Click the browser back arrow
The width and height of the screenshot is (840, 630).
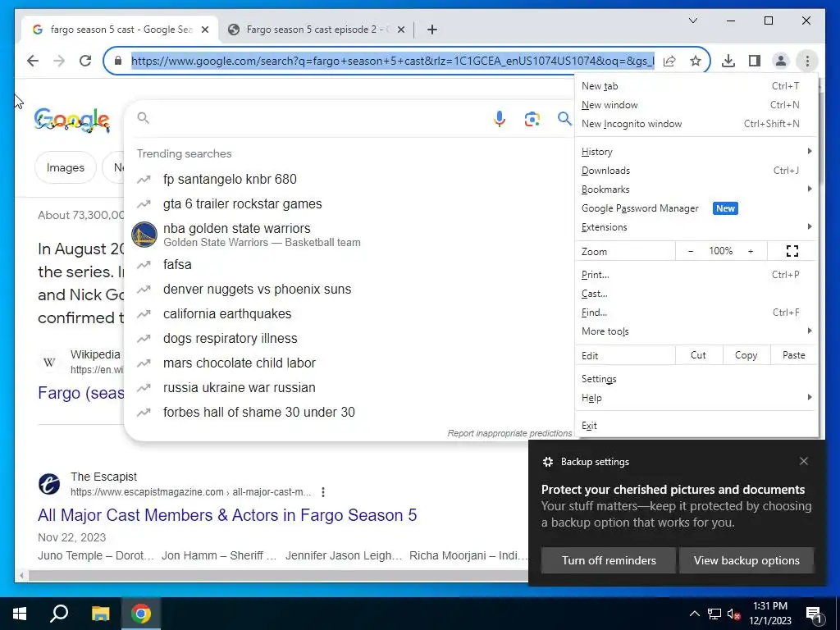point(33,61)
